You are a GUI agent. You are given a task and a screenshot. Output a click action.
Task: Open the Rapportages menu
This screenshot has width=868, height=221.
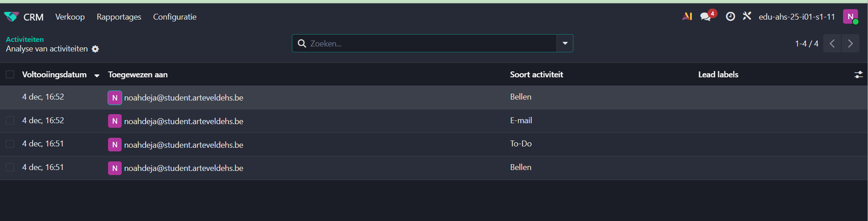pos(119,17)
